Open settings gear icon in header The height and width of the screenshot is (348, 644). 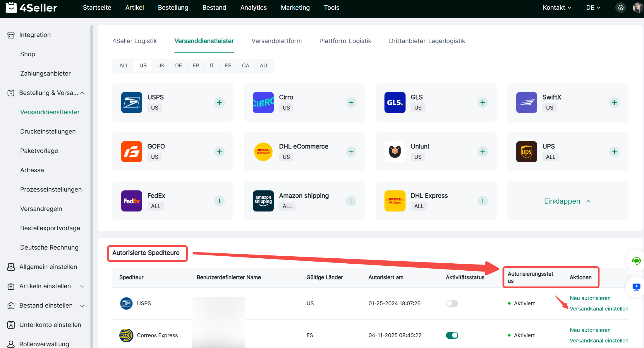click(621, 8)
